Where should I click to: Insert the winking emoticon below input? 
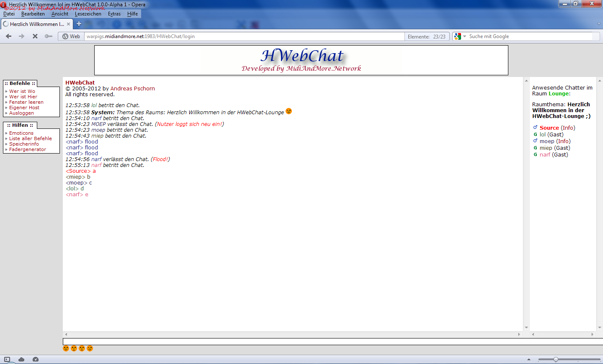[x=90, y=348]
